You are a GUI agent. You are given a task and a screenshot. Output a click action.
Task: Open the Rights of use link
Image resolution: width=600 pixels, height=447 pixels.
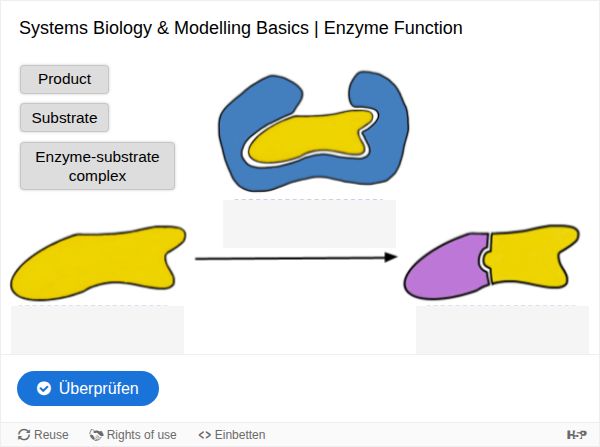pyautogui.click(x=133, y=435)
